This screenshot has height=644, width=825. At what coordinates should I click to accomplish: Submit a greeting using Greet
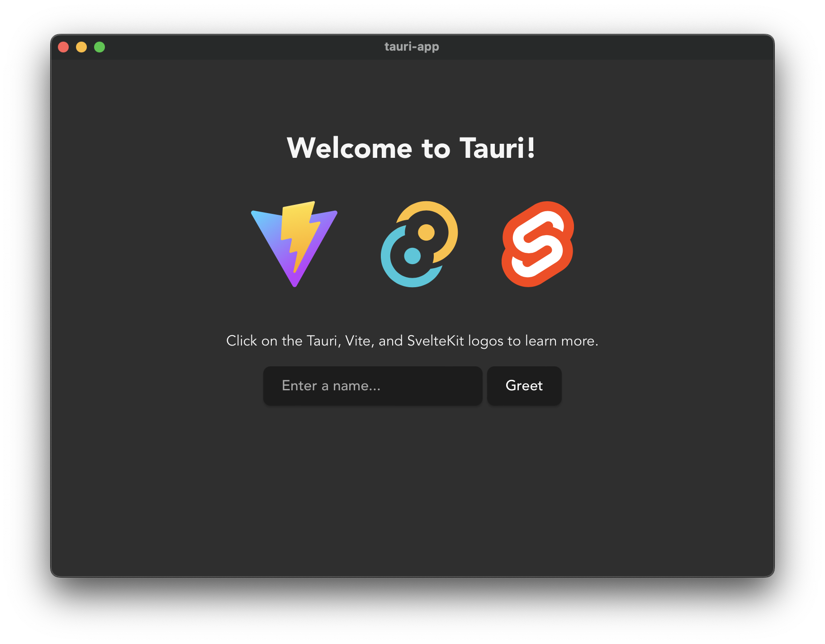[524, 386]
